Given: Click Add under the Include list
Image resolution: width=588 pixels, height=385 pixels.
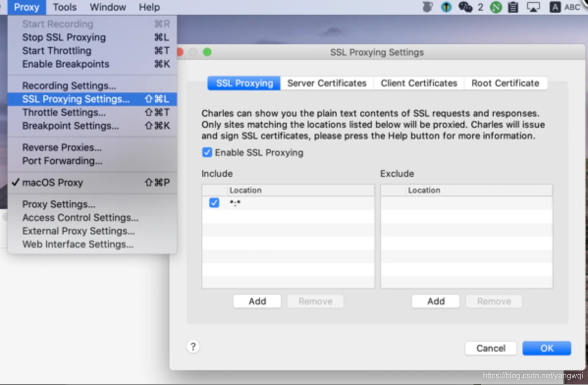Looking at the screenshot, I should click(x=257, y=302).
